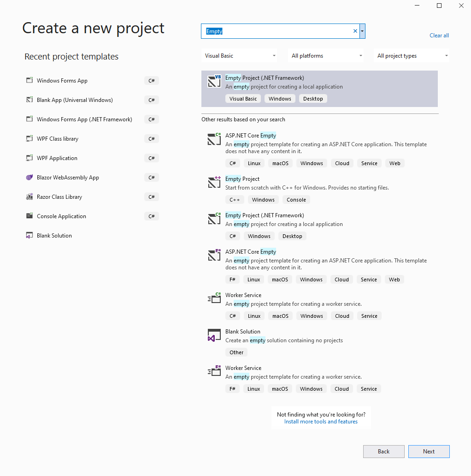This screenshot has width=471, height=476.
Task: Click the C# badge next to Console Application
Action: [x=152, y=216]
